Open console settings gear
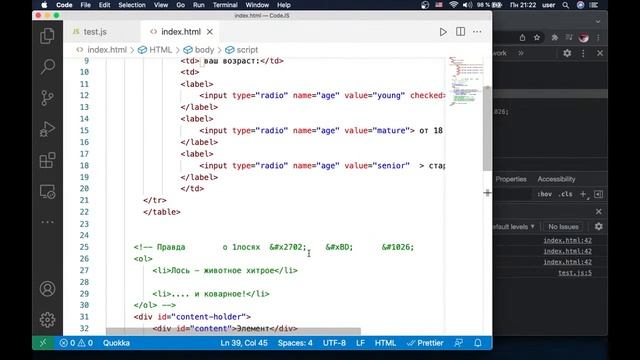This screenshot has width=640, height=360. click(599, 227)
